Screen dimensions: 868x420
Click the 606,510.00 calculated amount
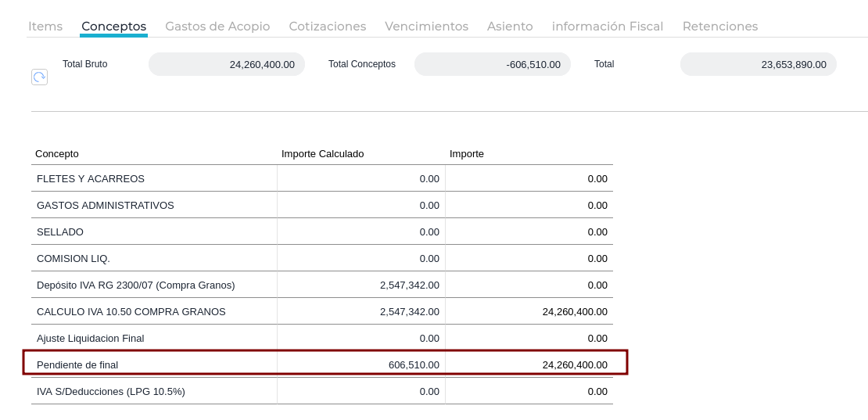pyautogui.click(x=414, y=364)
